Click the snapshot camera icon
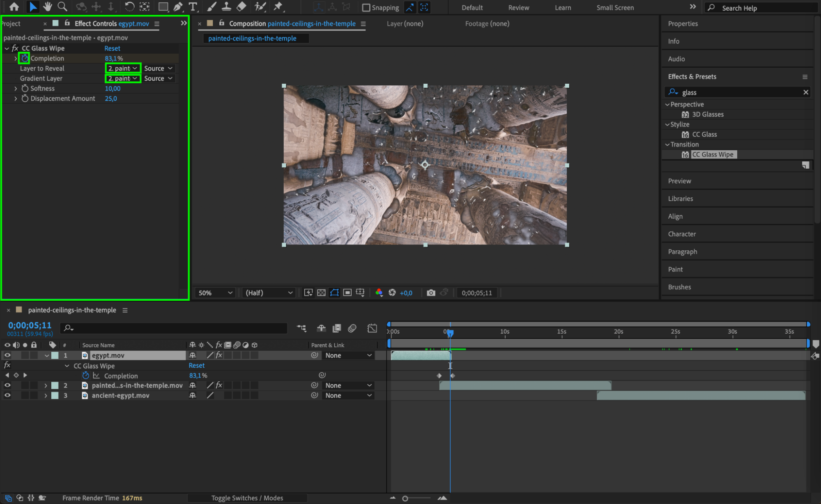This screenshot has width=821, height=504. click(430, 293)
